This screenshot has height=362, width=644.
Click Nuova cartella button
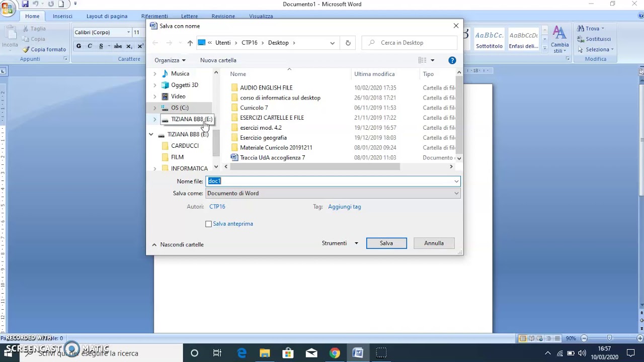coord(218,60)
